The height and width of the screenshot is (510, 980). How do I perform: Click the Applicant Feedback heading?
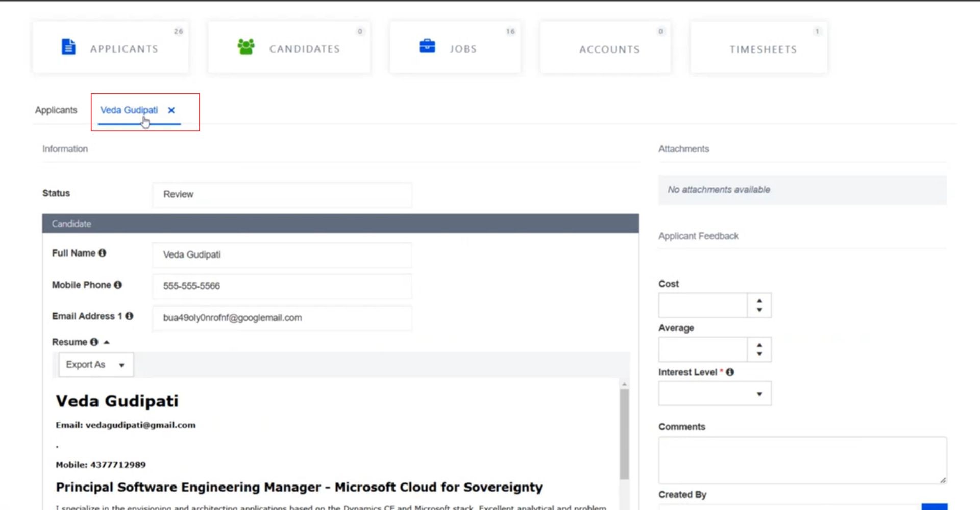click(x=698, y=236)
